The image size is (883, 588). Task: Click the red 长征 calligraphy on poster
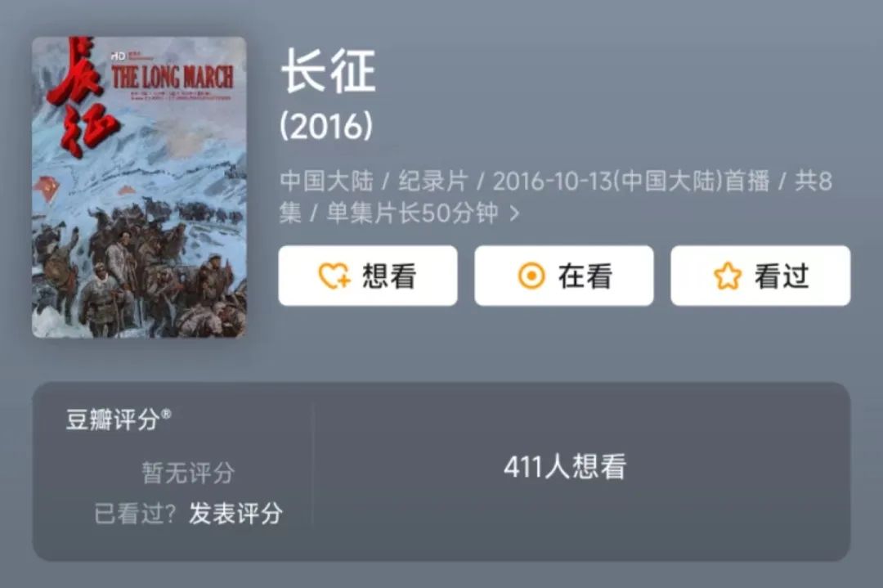click(80, 97)
